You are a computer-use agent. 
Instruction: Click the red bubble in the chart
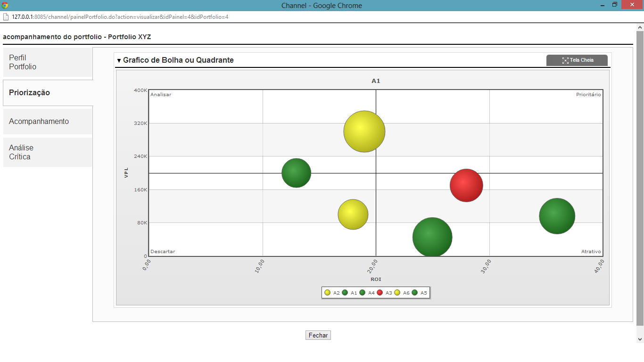tap(466, 185)
